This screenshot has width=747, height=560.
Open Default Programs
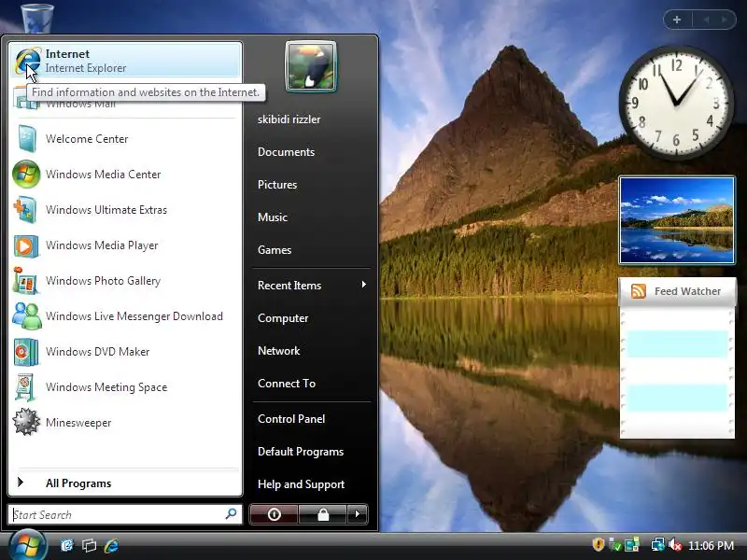pos(301,452)
